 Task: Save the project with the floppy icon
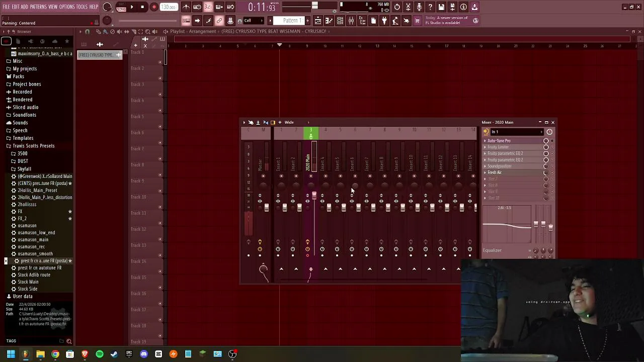point(441,7)
